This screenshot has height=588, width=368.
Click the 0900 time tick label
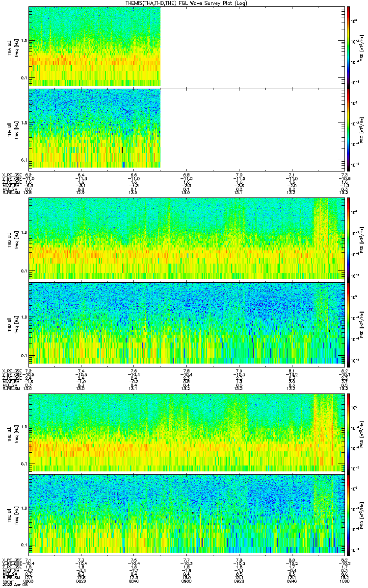point(186,580)
